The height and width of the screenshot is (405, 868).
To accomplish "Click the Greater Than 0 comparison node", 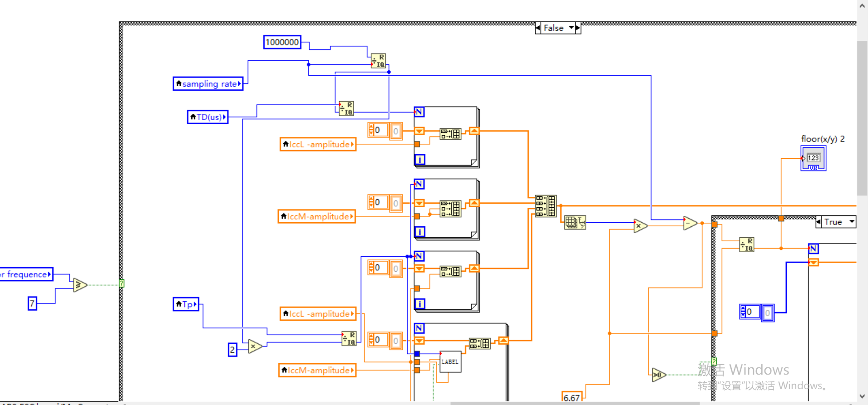I will coord(659,375).
